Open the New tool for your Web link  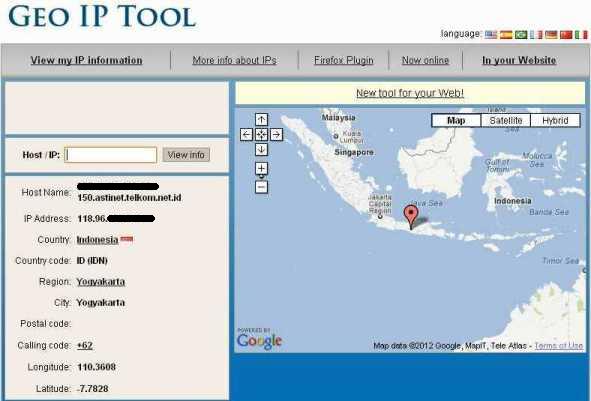410,93
